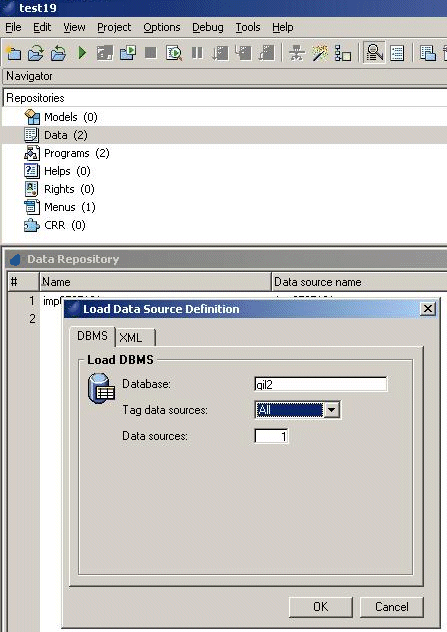
Task: Click the Pause execution toolbar icon
Action: point(197,53)
